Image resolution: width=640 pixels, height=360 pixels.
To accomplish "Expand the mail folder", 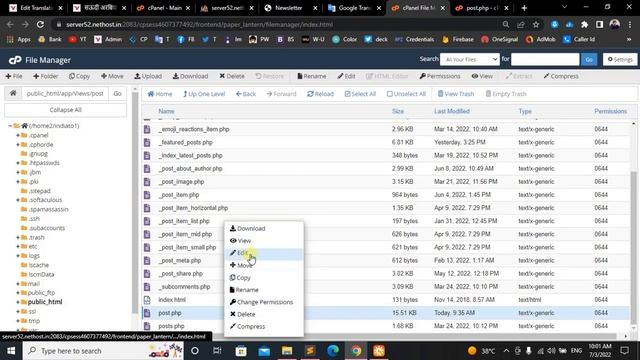I will 18,284.
